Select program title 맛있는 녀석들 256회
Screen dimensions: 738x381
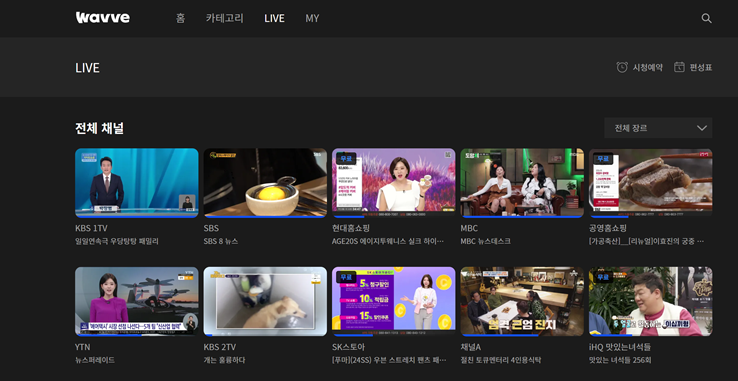pyautogui.click(x=620, y=360)
